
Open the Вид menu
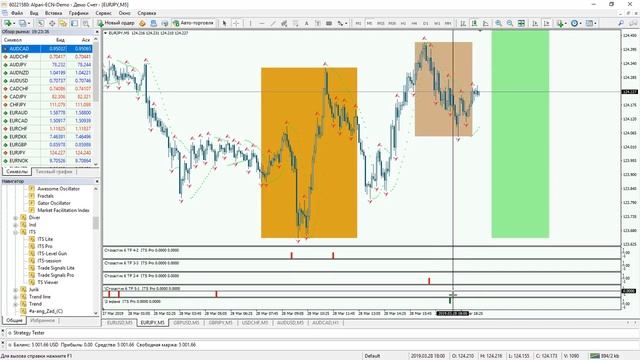[x=34, y=13]
